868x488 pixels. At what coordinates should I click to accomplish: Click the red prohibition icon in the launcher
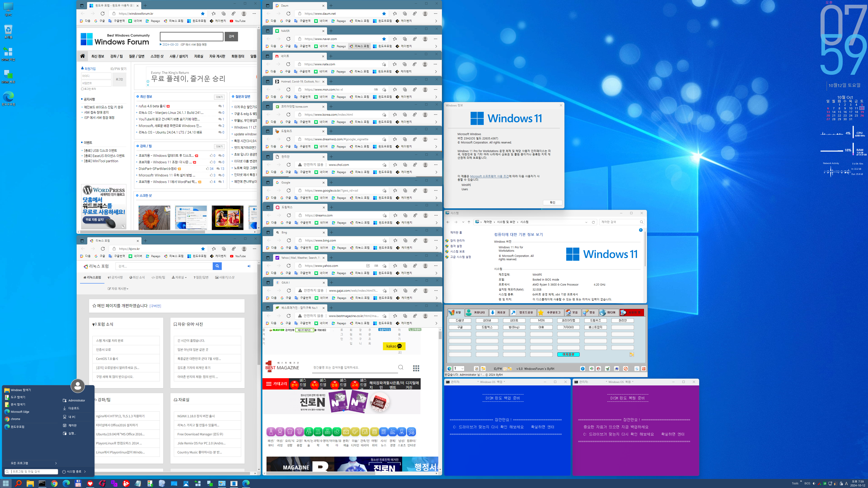(x=626, y=368)
